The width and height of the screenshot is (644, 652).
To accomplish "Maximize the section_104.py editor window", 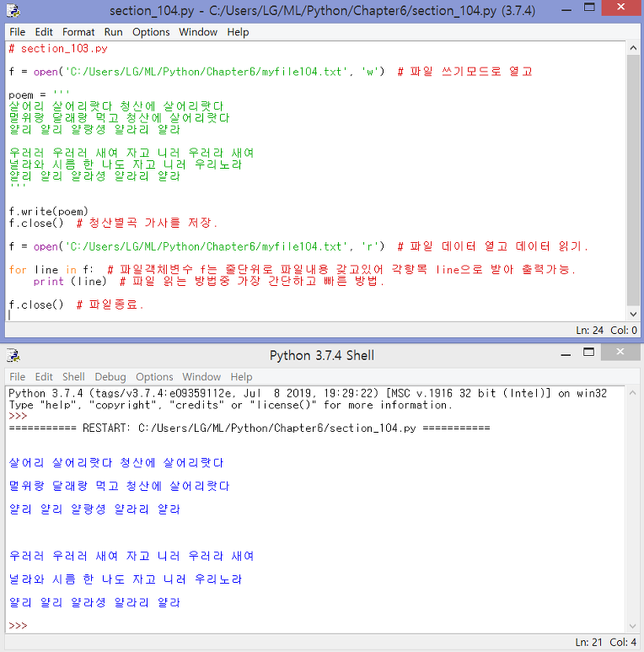I will pyautogui.click(x=589, y=8).
